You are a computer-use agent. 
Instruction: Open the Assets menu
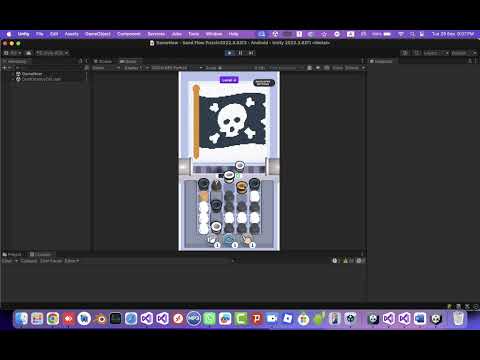pyautogui.click(x=72, y=34)
